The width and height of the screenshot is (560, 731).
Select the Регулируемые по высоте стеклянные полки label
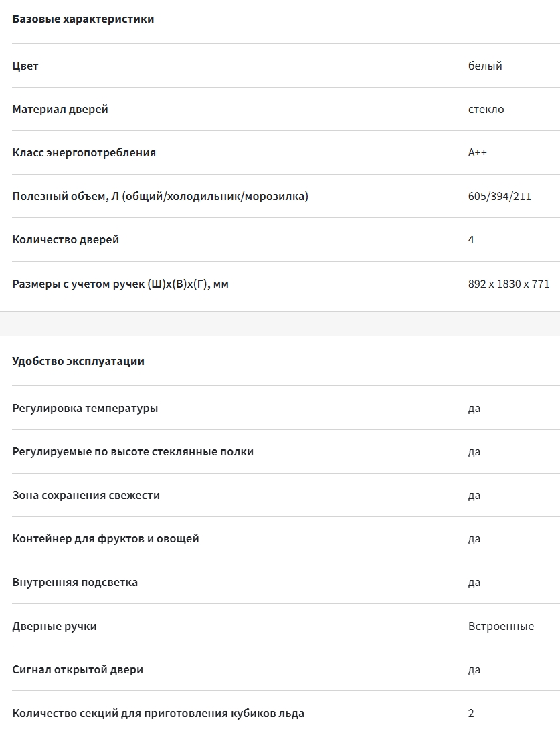tap(133, 451)
